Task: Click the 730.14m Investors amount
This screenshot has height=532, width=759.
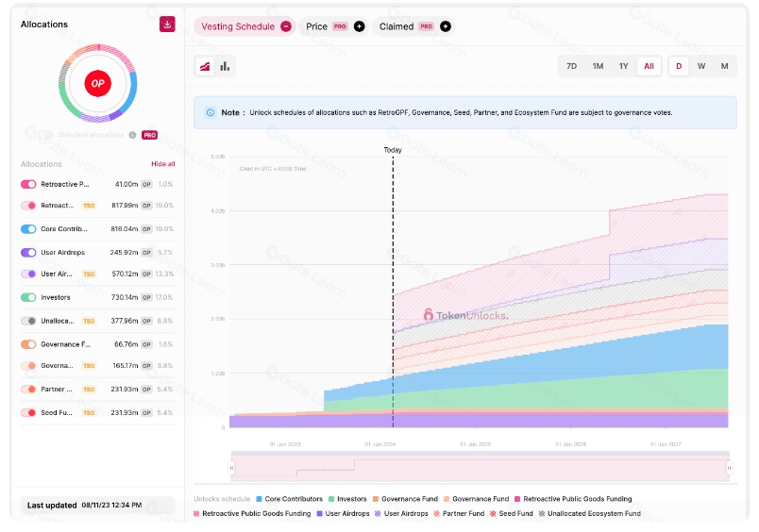Action: tap(125, 297)
